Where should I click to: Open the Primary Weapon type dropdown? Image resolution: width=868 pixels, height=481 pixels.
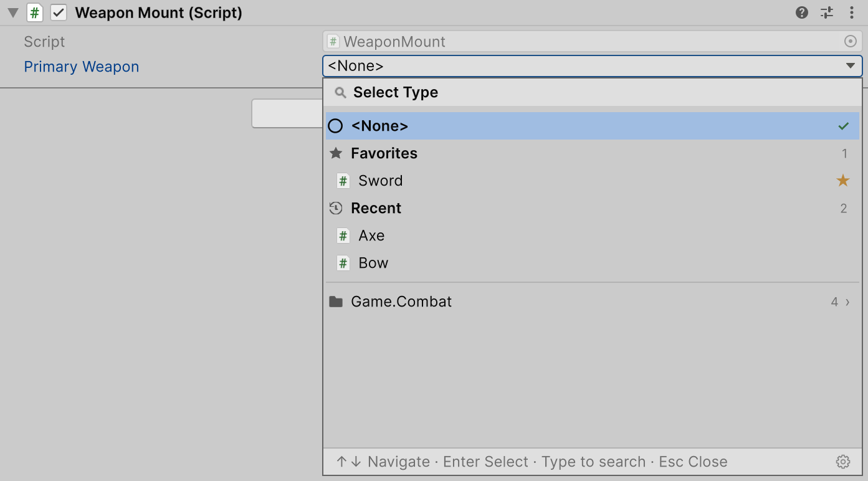(x=593, y=66)
